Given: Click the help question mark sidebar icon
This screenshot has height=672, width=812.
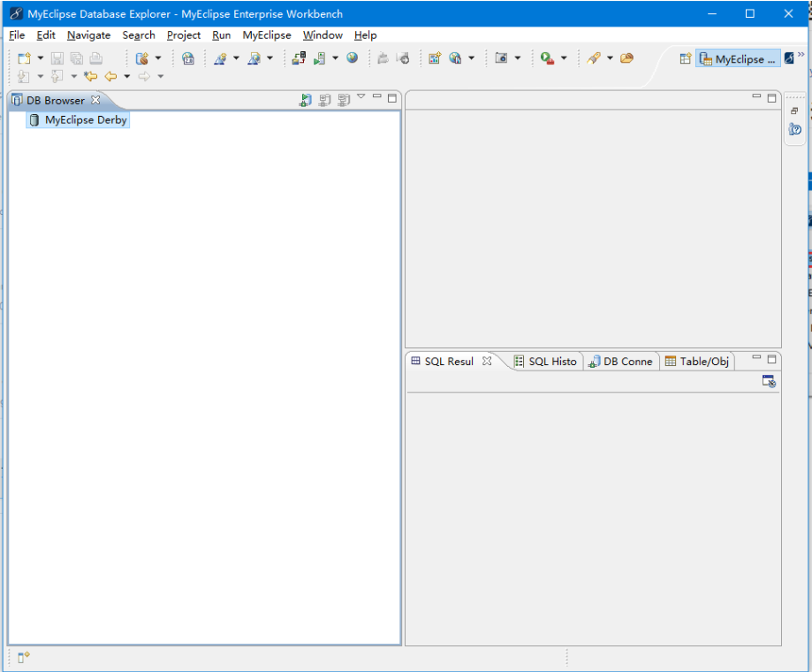Looking at the screenshot, I should pos(795,129).
